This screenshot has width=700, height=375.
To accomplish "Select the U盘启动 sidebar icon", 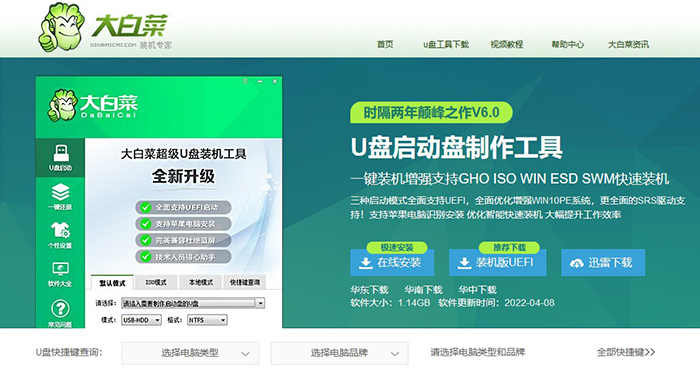I will point(60,158).
